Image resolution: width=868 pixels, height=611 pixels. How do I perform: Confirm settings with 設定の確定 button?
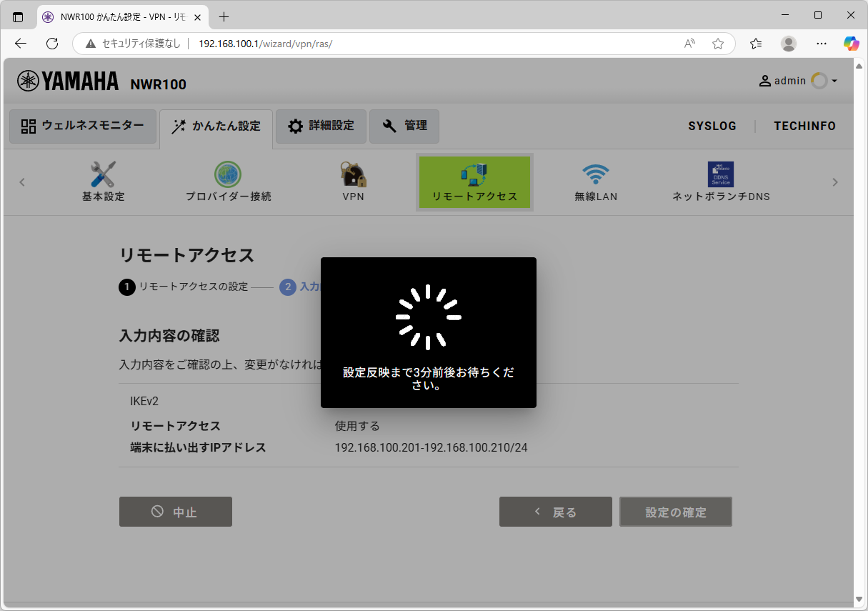675,512
